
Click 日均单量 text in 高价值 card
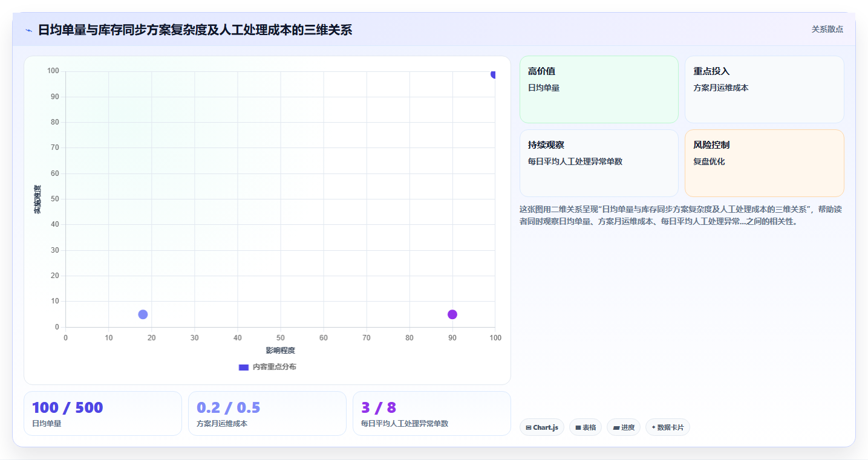544,88
